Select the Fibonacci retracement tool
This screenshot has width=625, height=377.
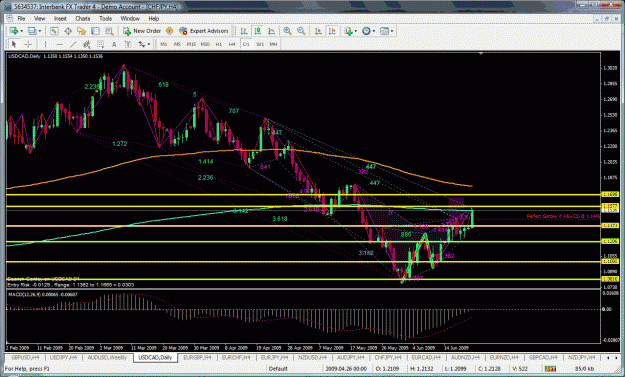point(100,44)
